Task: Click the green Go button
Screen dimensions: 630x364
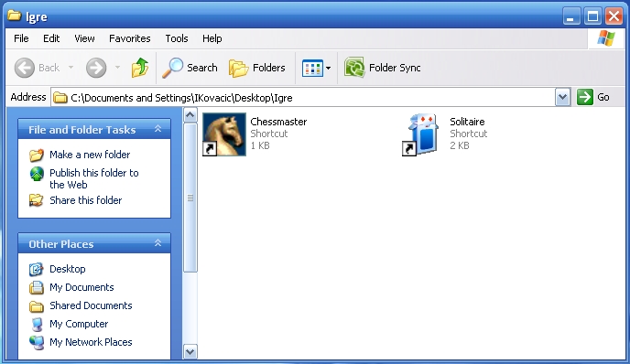Action: click(593, 97)
